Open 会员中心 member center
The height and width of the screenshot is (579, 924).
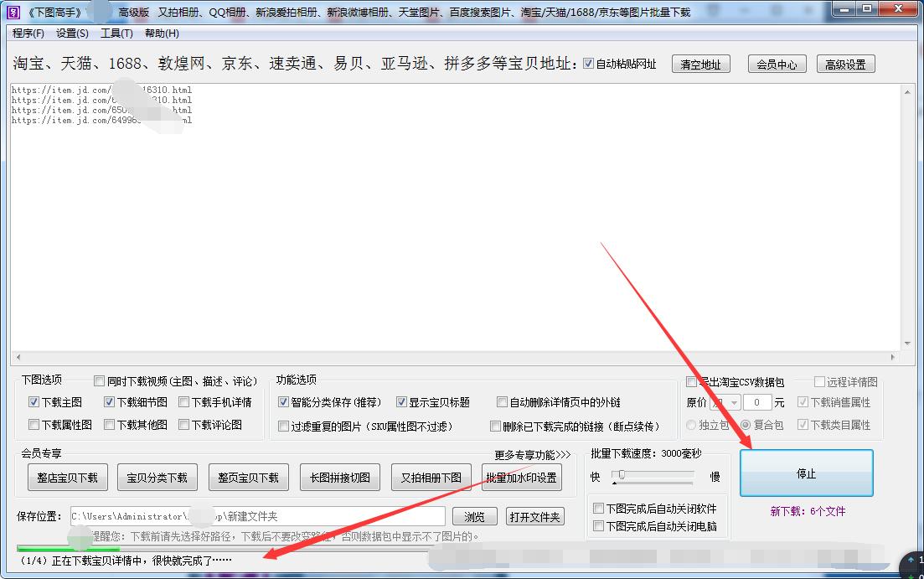click(x=776, y=64)
